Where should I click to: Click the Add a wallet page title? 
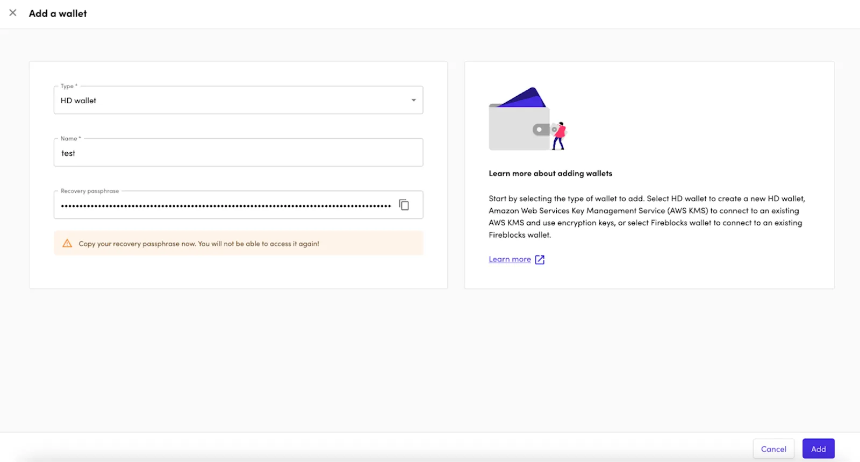pyautogui.click(x=58, y=13)
